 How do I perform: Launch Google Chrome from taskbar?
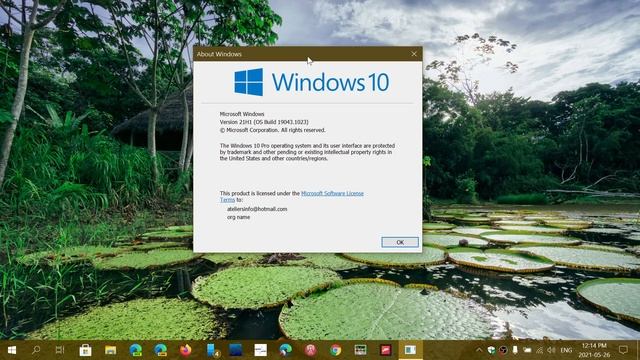click(x=336, y=350)
